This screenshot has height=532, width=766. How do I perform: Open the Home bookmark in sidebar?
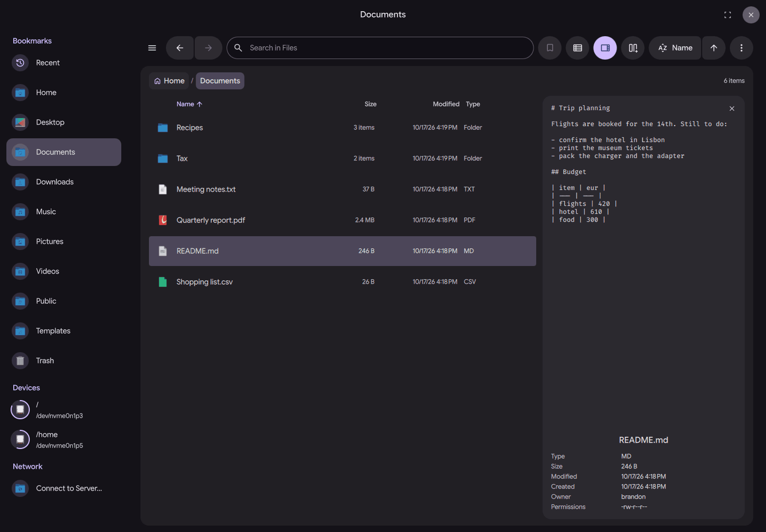tap(64, 93)
